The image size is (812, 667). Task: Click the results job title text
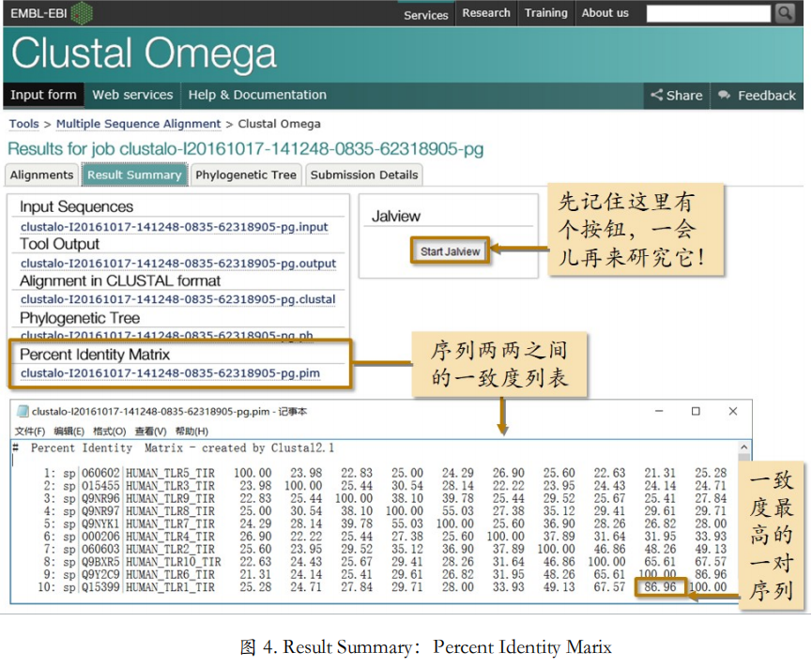click(245, 149)
